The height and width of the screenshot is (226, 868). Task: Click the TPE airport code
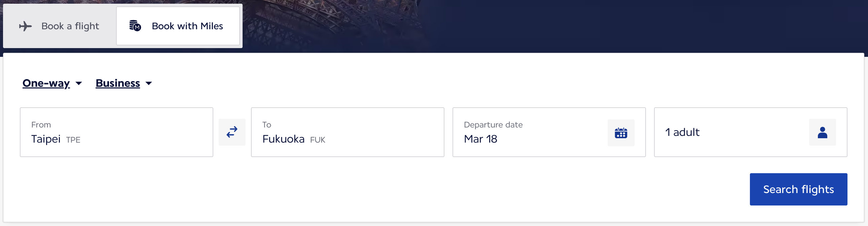click(73, 140)
